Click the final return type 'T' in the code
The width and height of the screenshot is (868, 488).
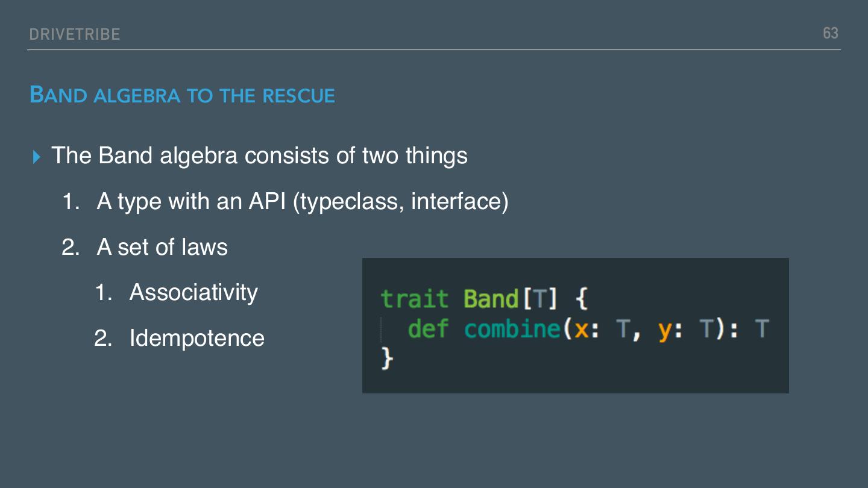click(x=763, y=329)
